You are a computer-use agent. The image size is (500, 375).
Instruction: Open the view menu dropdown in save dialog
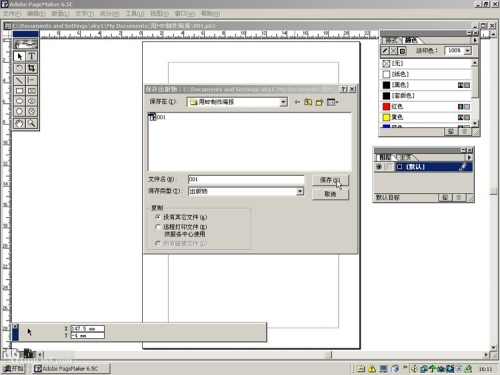tap(332, 102)
